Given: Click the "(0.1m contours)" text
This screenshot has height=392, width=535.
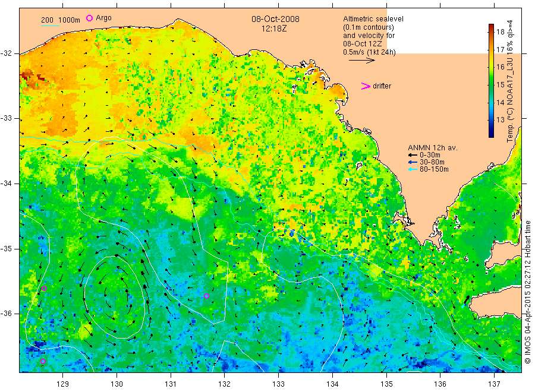Looking at the screenshot, I should point(369,27).
